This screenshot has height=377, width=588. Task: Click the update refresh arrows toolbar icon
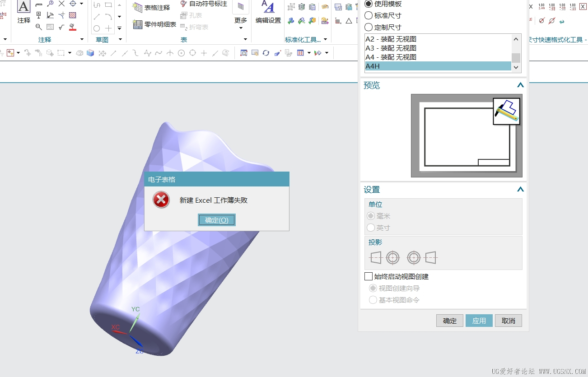266,53
